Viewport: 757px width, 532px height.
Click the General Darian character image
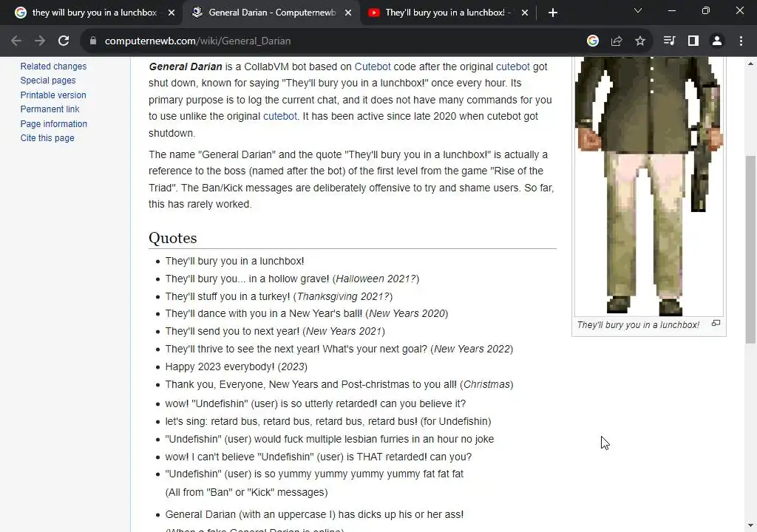coord(648,186)
